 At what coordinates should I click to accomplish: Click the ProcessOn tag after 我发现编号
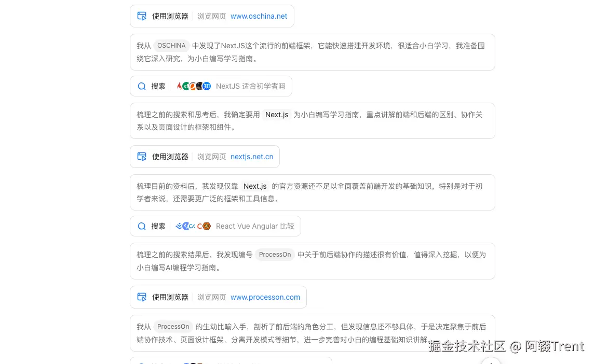click(275, 255)
